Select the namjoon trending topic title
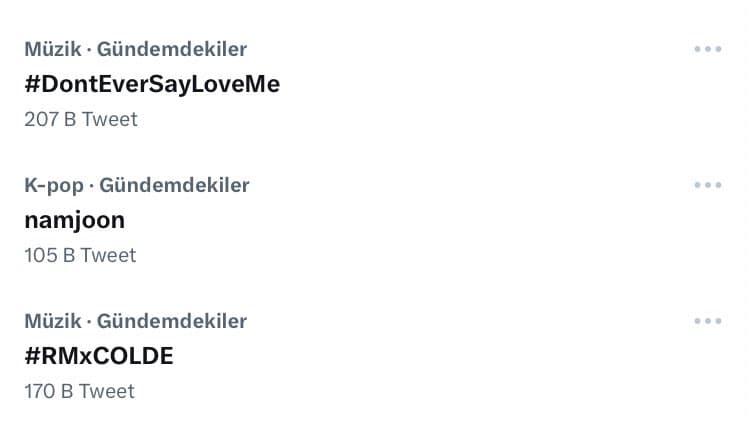This screenshot has height=425, width=749. [75, 220]
